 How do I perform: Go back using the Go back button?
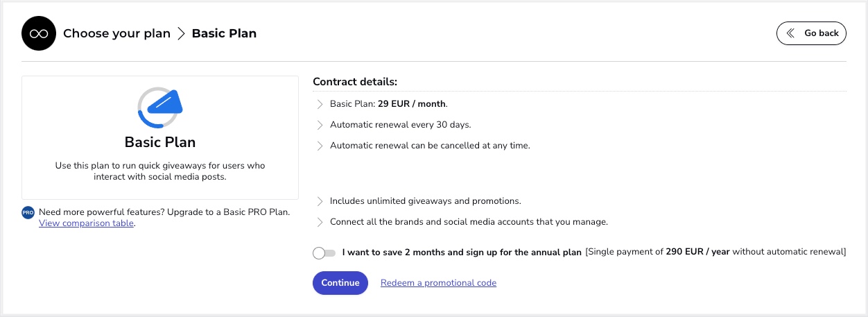click(811, 33)
